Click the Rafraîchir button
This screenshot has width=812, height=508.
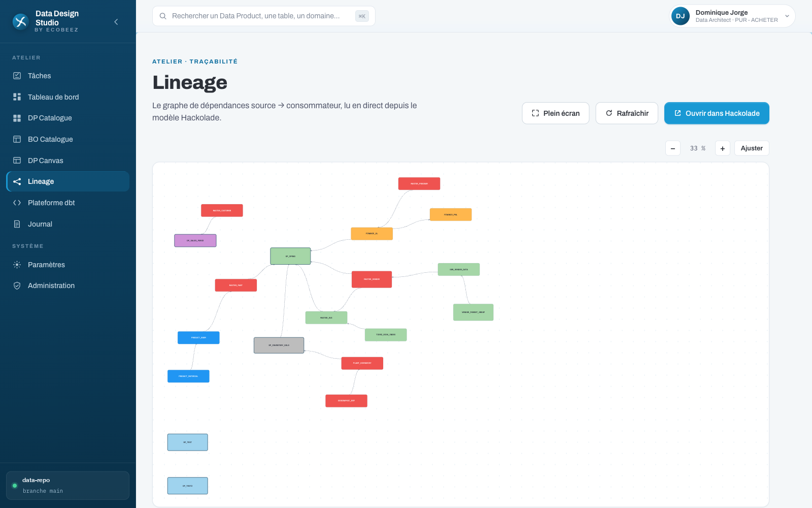tap(627, 113)
